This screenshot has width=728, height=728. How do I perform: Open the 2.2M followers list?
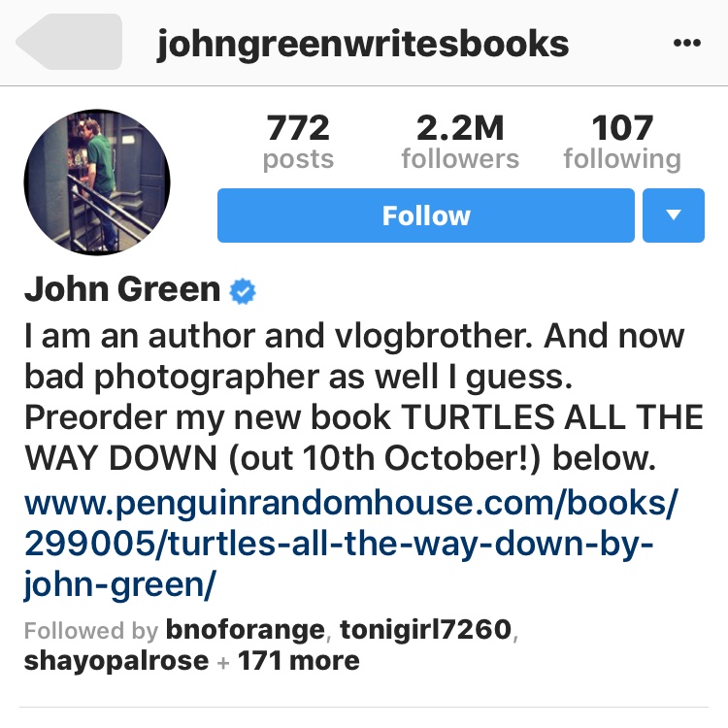pyautogui.click(x=460, y=142)
